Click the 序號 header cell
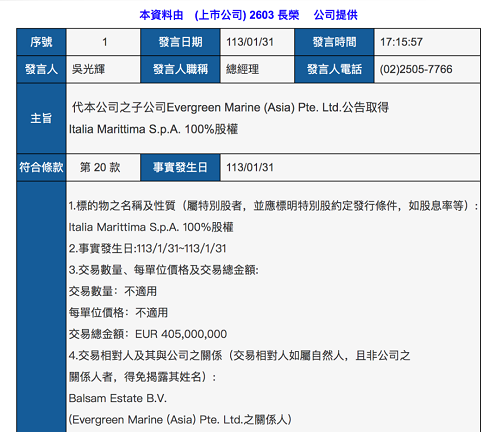The image size is (500, 432). 41,42
